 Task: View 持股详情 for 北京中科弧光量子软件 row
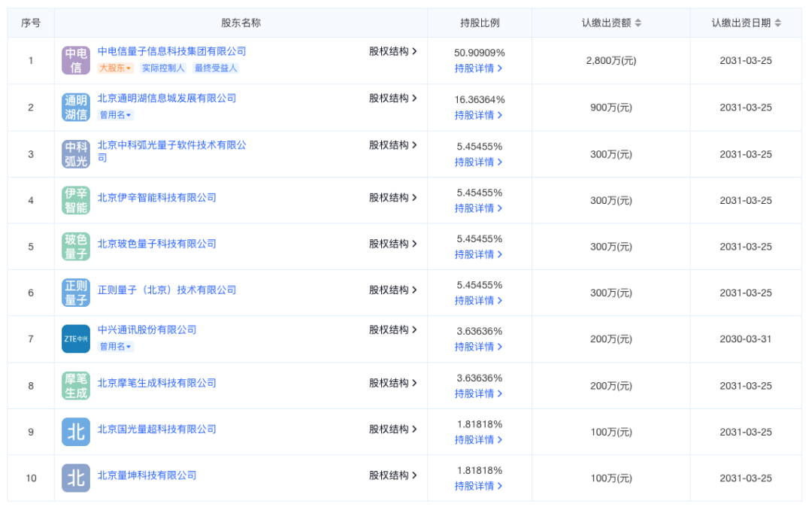point(478,162)
